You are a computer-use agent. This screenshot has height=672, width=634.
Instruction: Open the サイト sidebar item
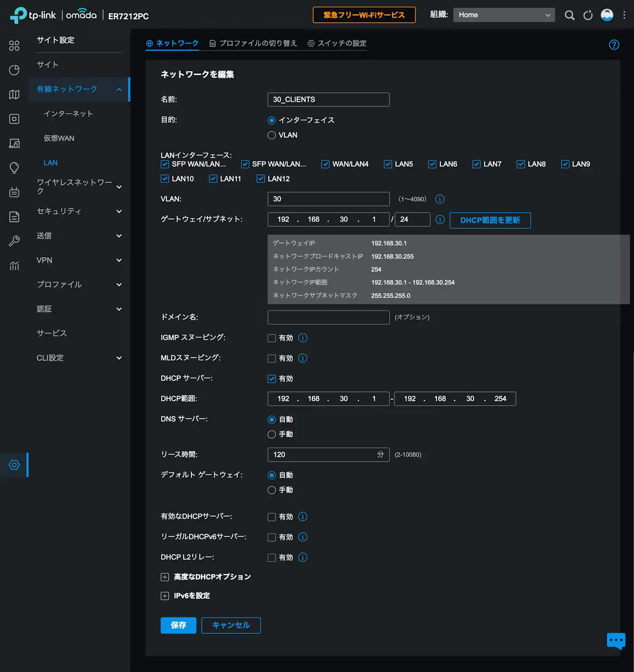[x=48, y=64]
